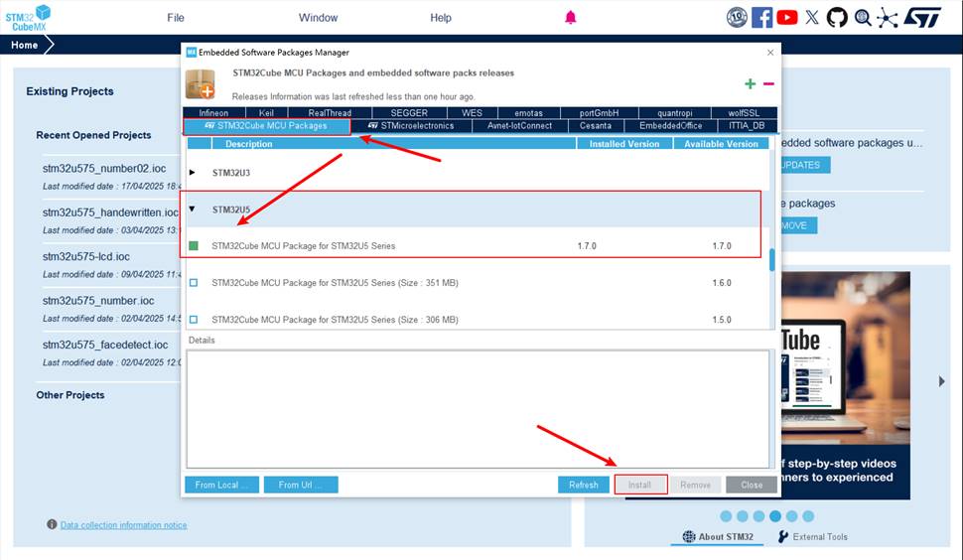Open the Data collection information notice link
963x560 pixels.
(x=123, y=525)
